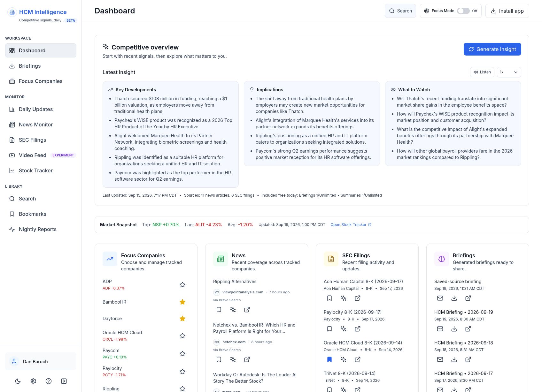Open Dan Baruch user profile
The width and height of the screenshot is (542, 392).
tap(41, 361)
